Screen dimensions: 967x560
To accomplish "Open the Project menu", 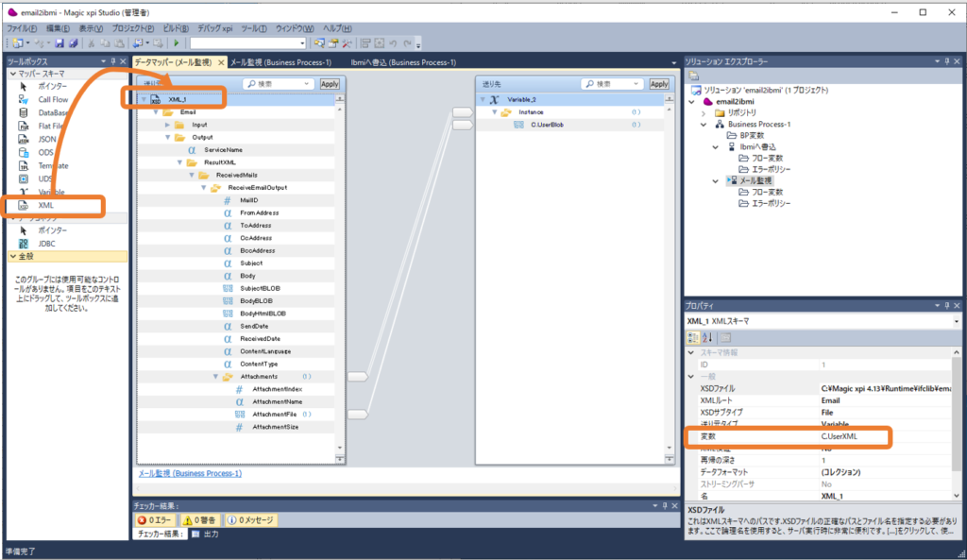I will [132, 28].
